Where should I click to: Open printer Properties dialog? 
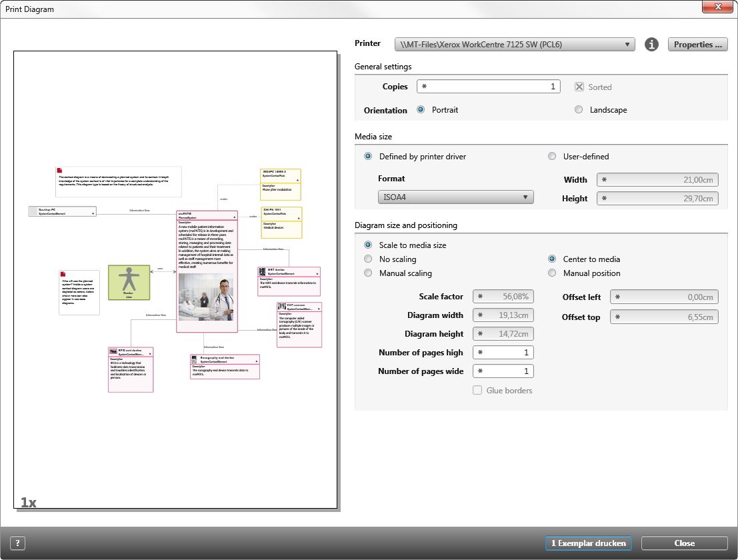click(697, 45)
